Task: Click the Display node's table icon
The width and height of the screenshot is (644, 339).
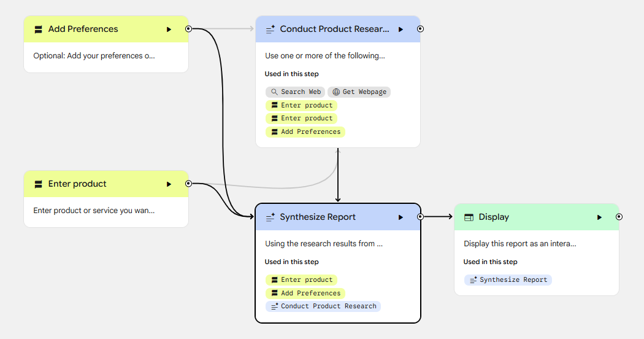Action: tap(469, 217)
